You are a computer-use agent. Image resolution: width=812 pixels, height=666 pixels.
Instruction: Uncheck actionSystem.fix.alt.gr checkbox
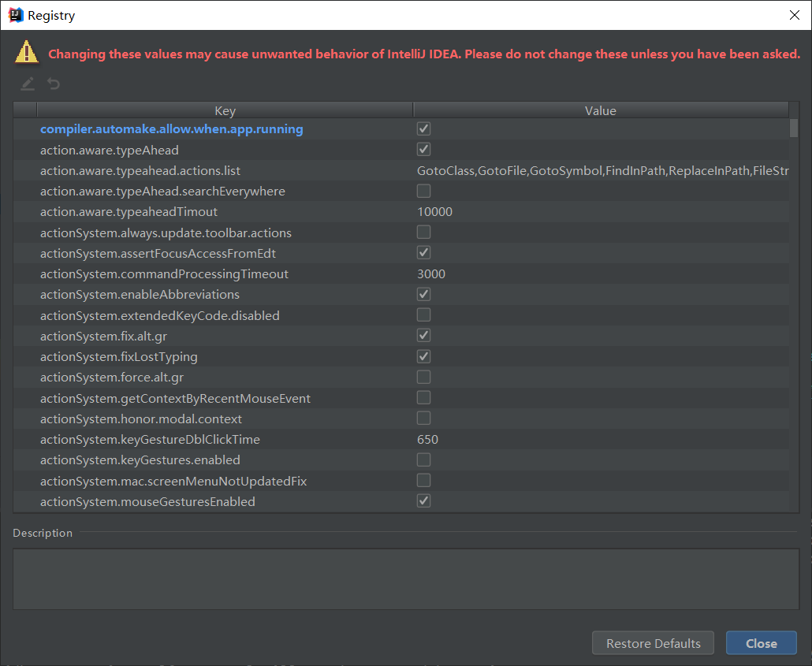[x=423, y=336]
